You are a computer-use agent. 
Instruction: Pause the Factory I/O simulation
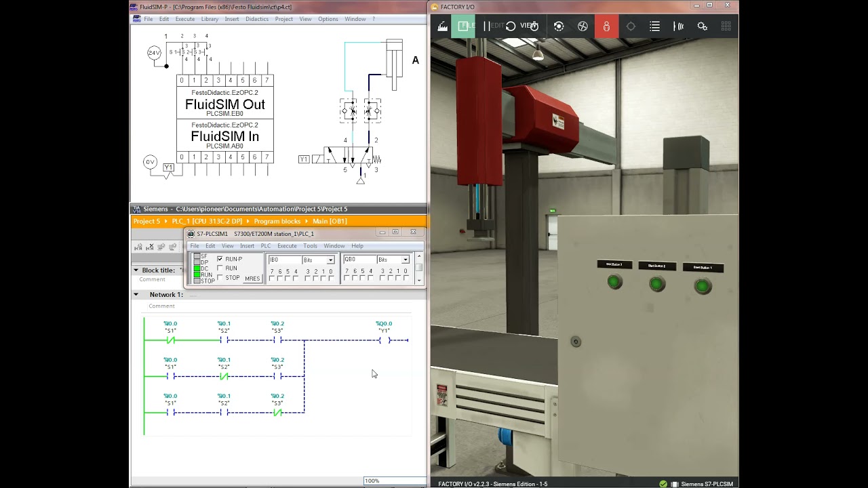pos(487,26)
